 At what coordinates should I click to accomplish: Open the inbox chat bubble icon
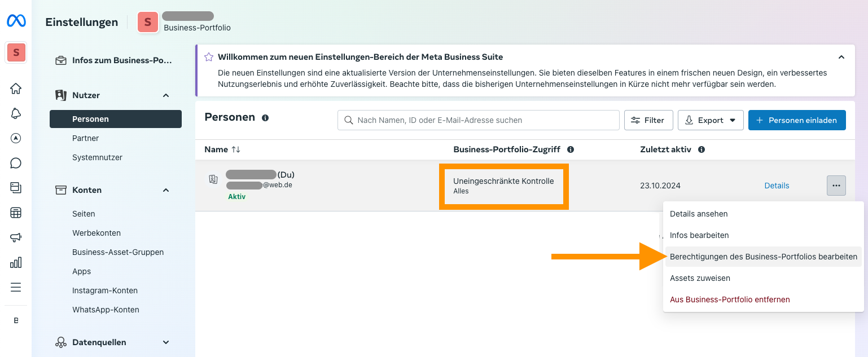(16, 163)
